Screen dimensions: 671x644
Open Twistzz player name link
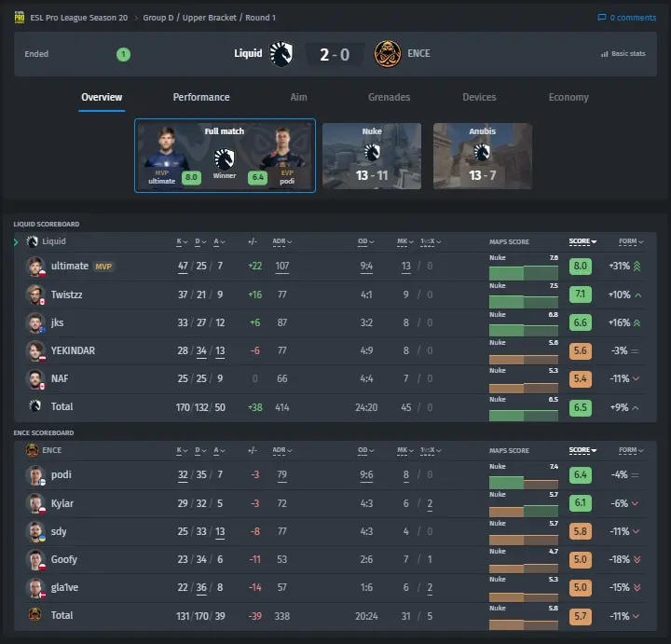click(67, 295)
